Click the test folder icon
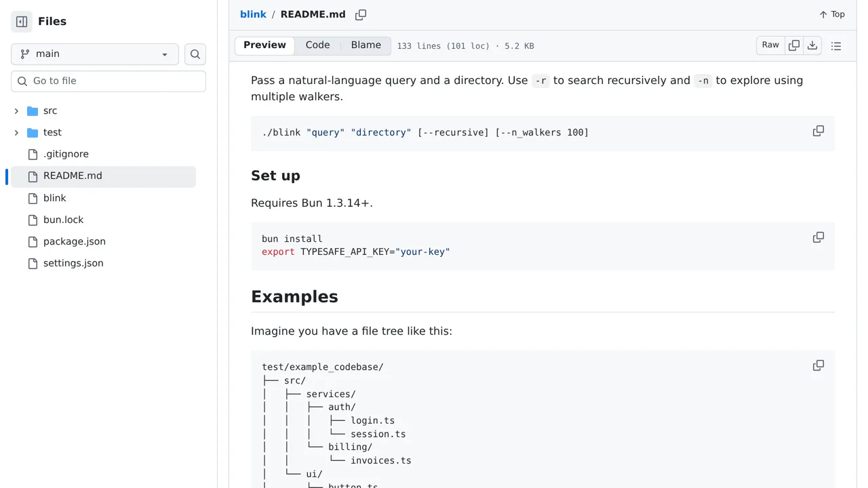 click(33, 132)
